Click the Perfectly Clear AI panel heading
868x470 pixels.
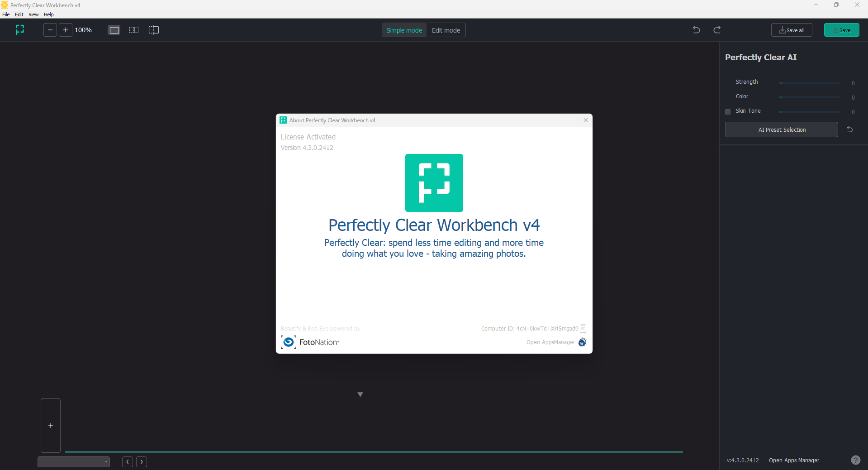(x=761, y=58)
